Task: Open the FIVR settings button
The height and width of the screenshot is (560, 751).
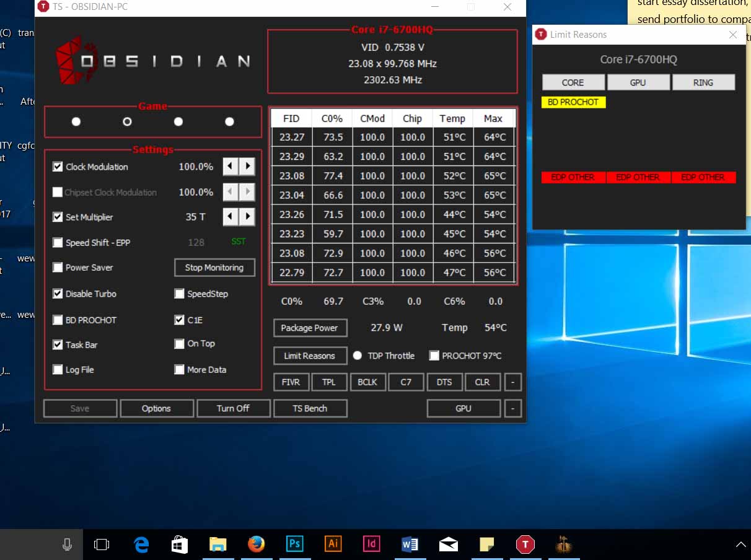Action: (291, 382)
